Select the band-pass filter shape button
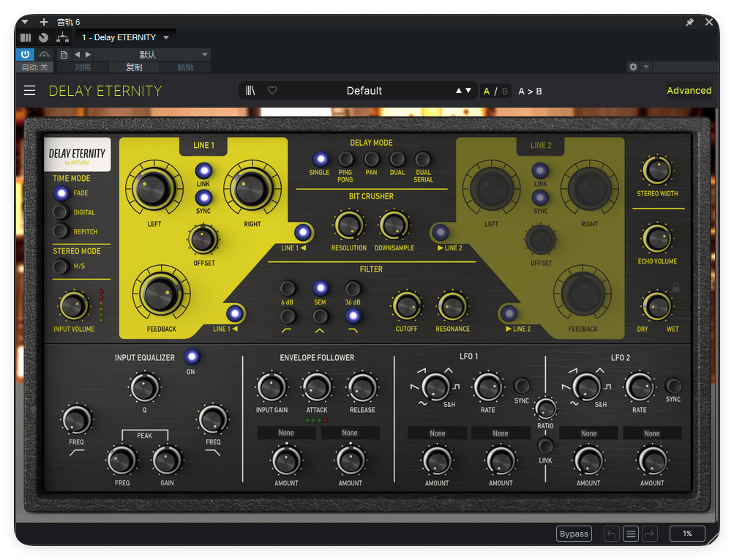Viewport: 734px width, 560px height. pyautogui.click(x=321, y=316)
